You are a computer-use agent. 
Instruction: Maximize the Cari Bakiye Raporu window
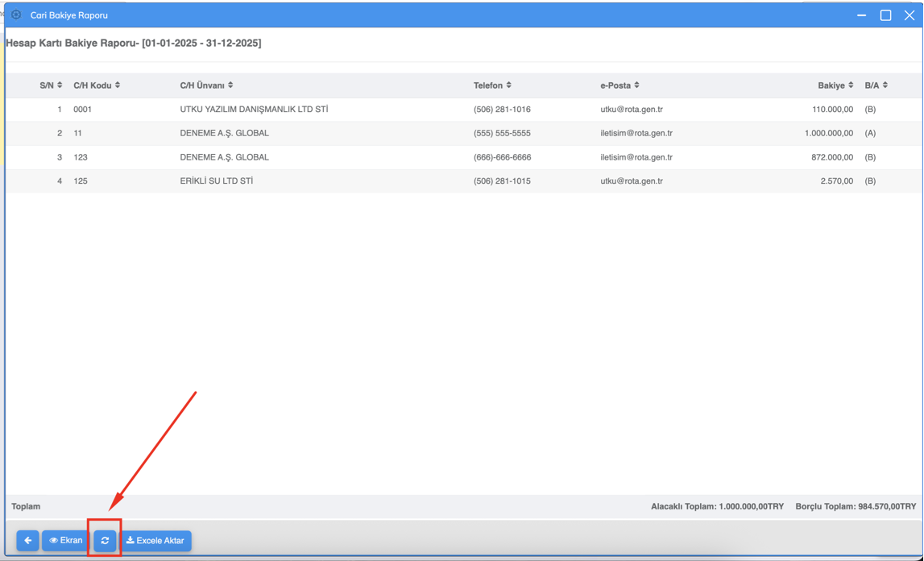pyautogui.click(x=885, y=15)
